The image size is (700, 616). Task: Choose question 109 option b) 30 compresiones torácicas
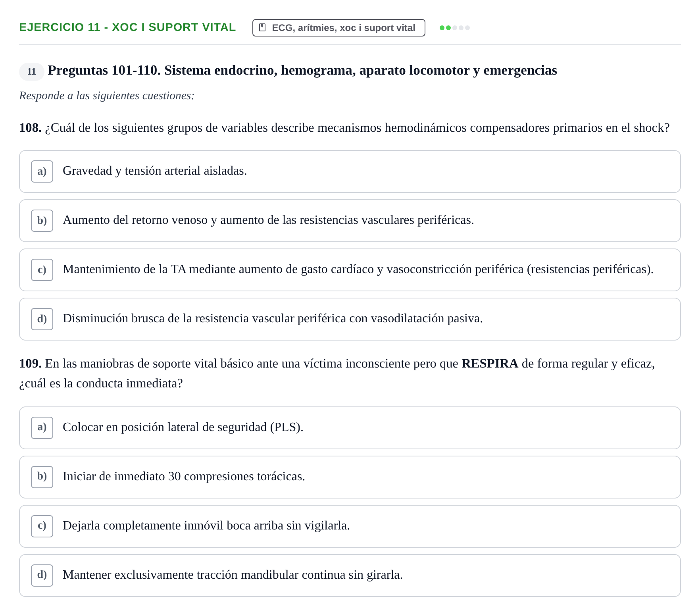tap(350, 477)
